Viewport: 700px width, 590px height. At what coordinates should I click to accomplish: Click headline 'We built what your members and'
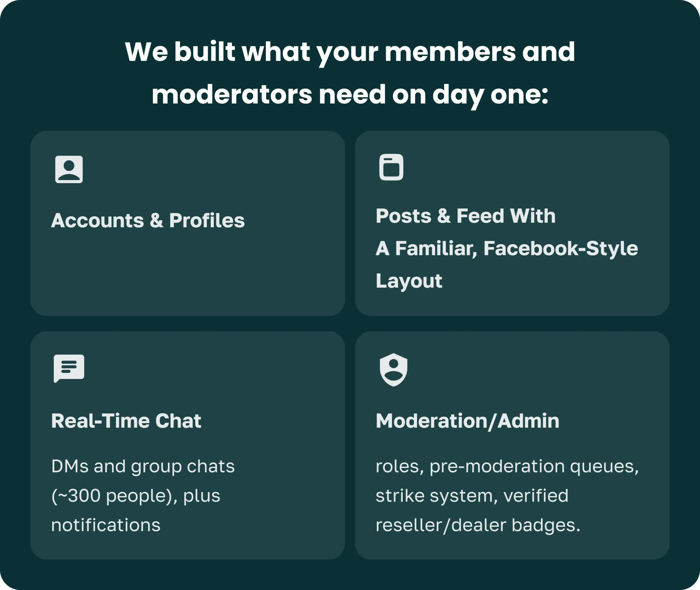(350, 52)
